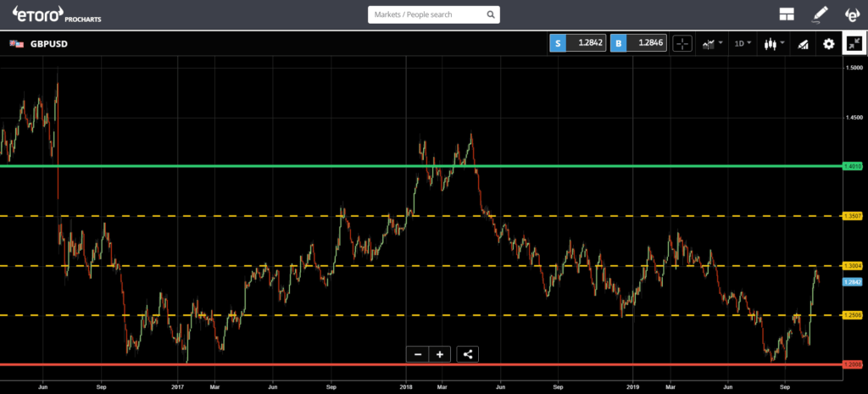The width and height of the screenshot is (868, 394).
Task: Click the Sell button at 1.2842
Action: [577, 43]
